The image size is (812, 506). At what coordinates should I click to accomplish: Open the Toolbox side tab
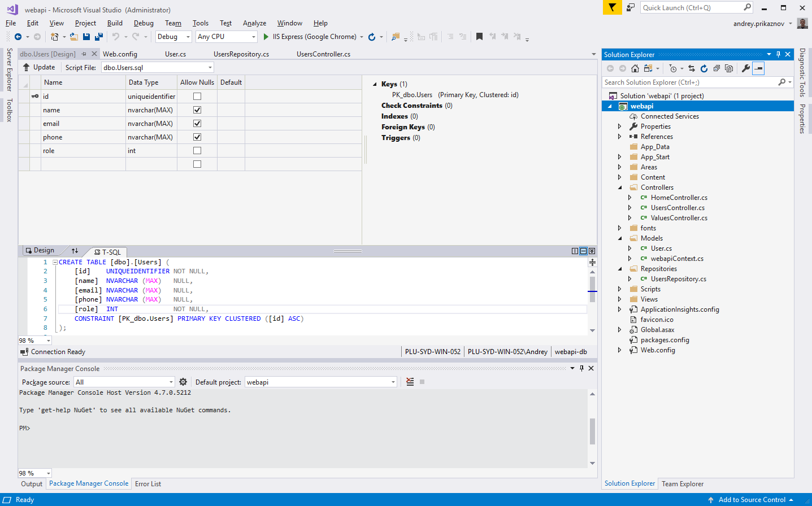(x=9, y=110)
